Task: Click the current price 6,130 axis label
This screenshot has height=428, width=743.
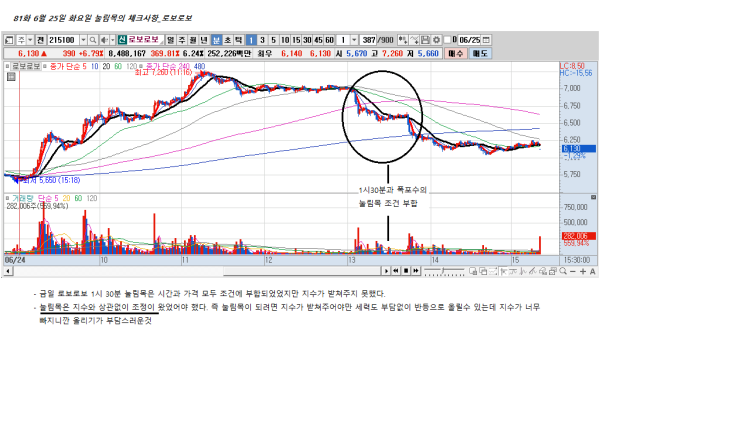Action: (579, 149)
